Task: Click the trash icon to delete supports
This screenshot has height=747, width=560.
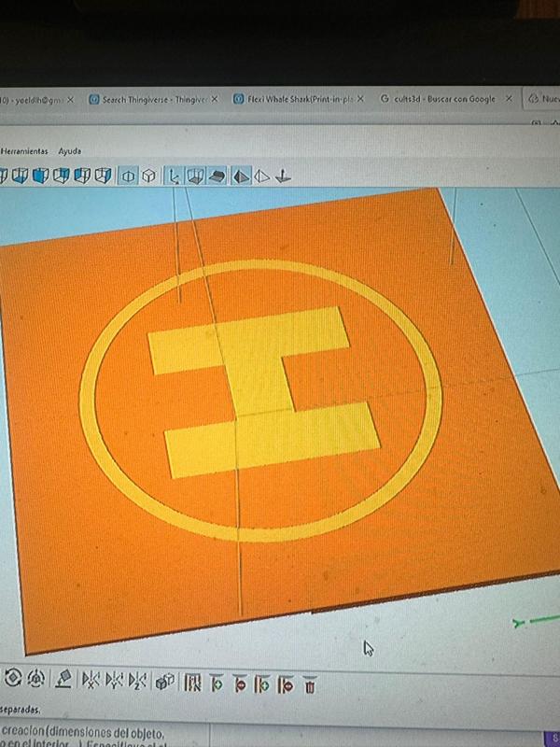Action: 310,685
